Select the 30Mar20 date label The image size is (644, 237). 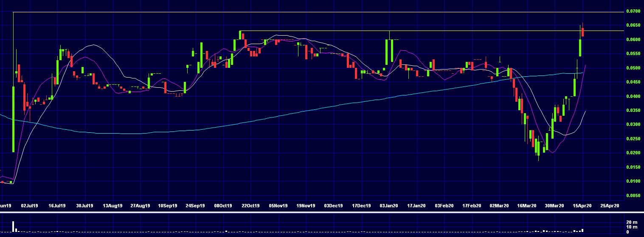[x=554, y=206]
